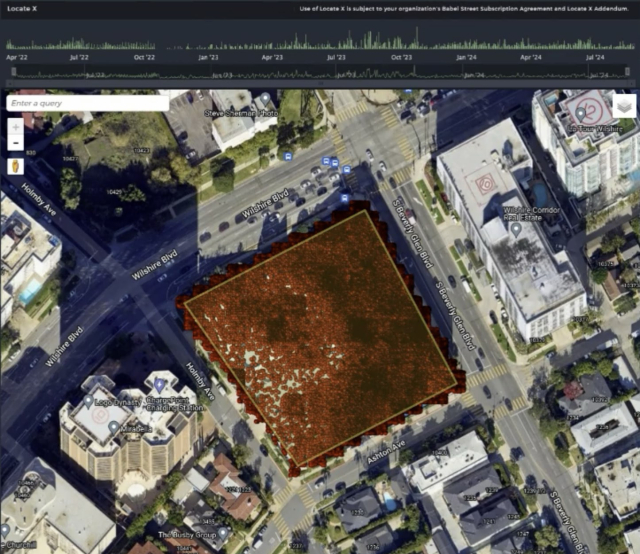The height and width of the screenshot is (554, 640).
Task: Click the bus stop icon on Wilshire Blvd
Action: click(288, 157)
